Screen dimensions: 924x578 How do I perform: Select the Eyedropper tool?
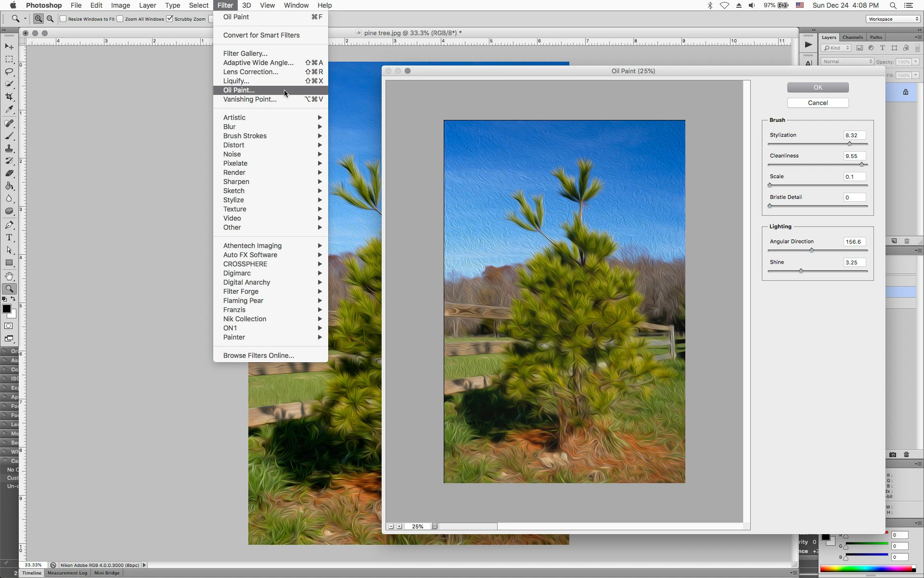tap(9, 110)
